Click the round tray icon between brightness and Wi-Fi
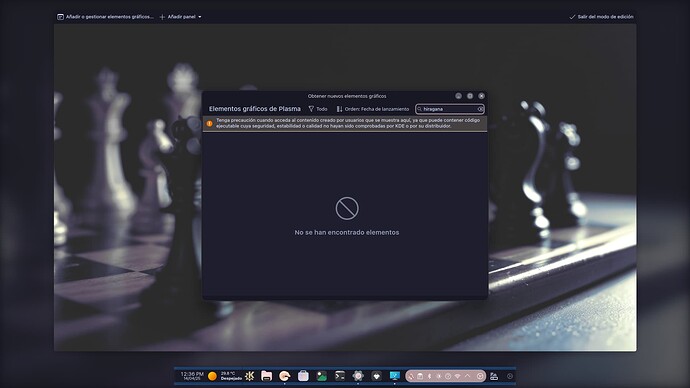690x388 pixels. 448,376
